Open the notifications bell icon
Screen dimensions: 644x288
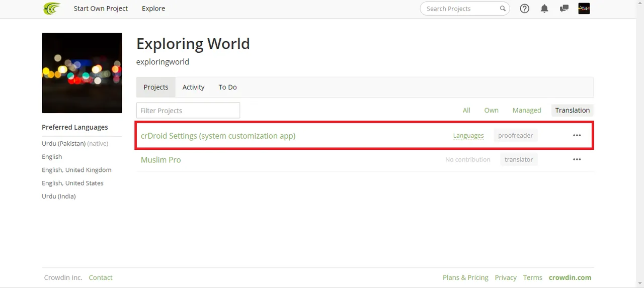point(544,9)
